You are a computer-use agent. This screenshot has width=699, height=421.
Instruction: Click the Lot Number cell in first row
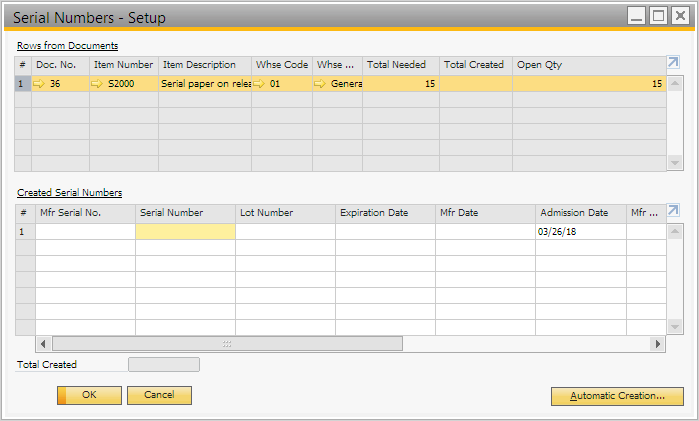point(285,231)
